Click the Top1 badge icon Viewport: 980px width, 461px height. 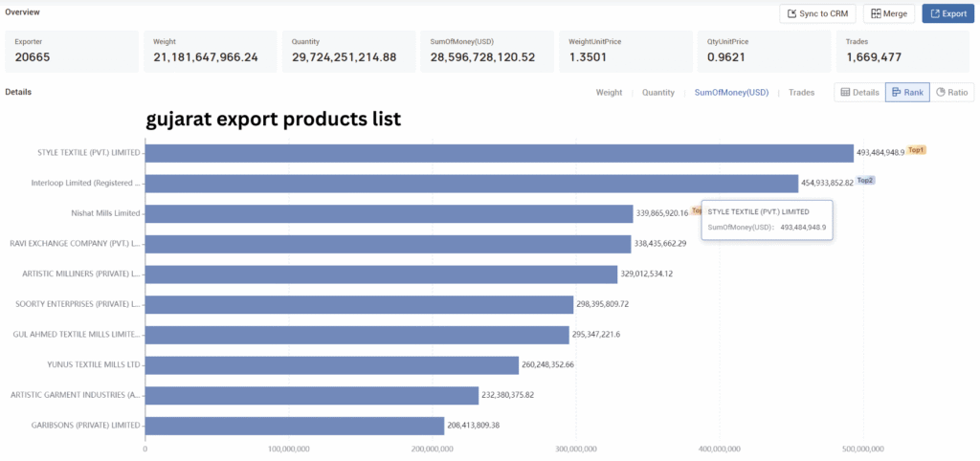(916, 150)
